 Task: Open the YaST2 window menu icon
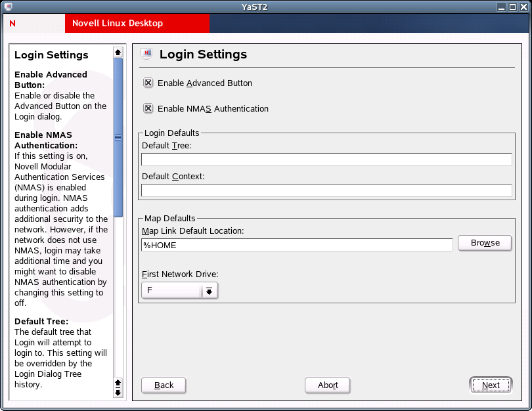[9, 7]
